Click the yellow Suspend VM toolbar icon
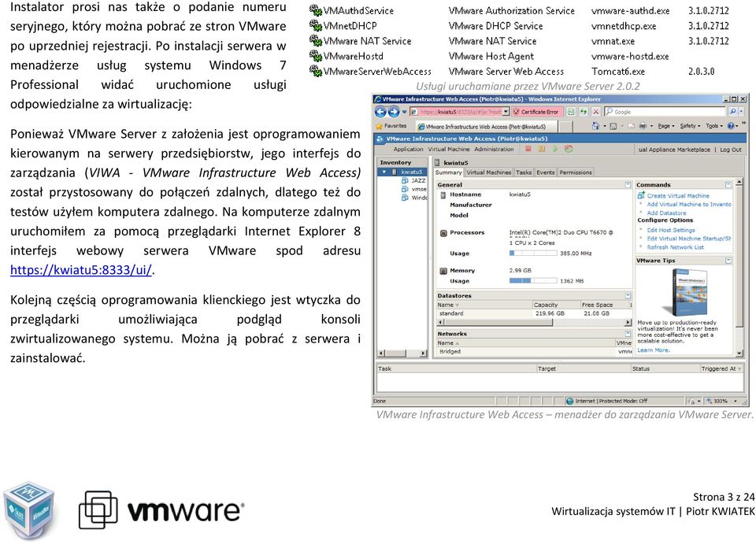 pos(542,150)
